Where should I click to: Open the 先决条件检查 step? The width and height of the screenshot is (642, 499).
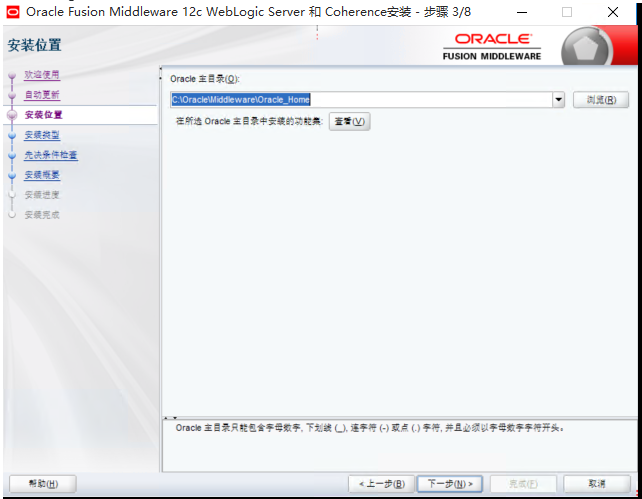coord(51,155)
